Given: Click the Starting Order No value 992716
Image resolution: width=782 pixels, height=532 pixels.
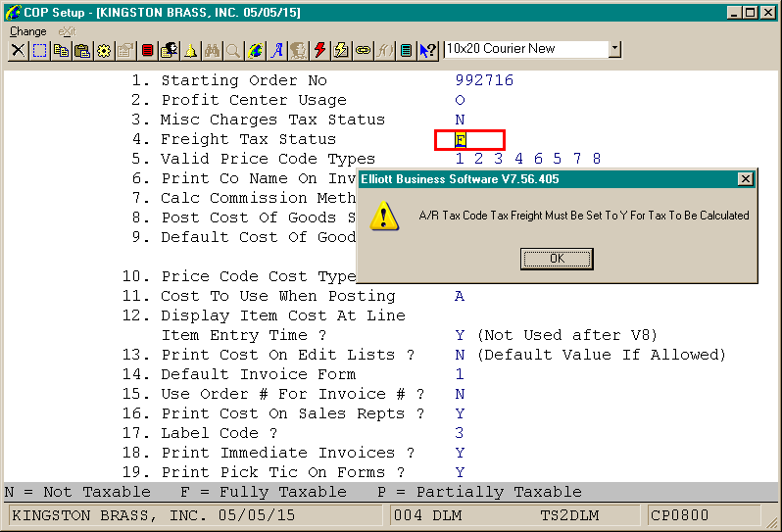Looking at the screenshot, I should click(484, 80).
